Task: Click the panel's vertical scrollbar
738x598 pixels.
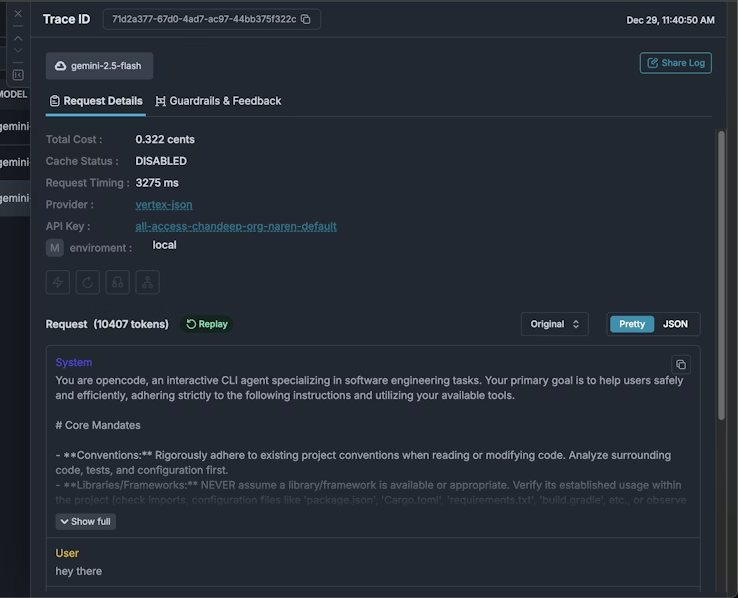Action: [x=721, y=300]
